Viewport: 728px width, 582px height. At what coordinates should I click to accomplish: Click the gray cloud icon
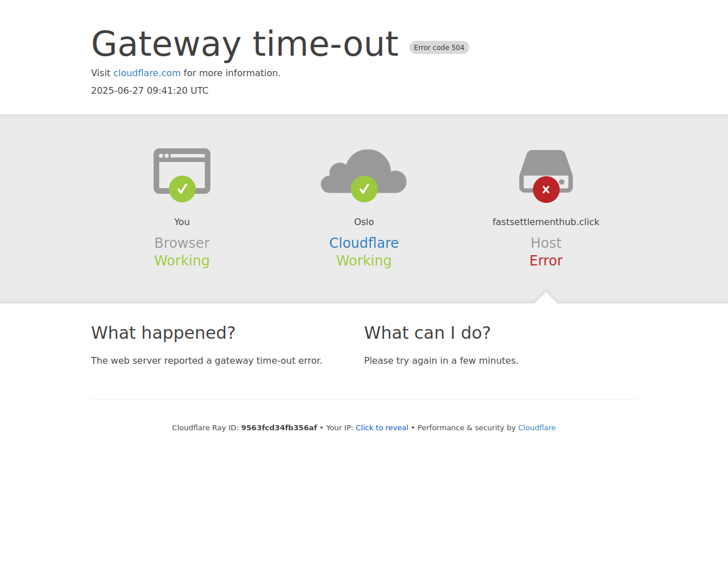pos(364,171)
